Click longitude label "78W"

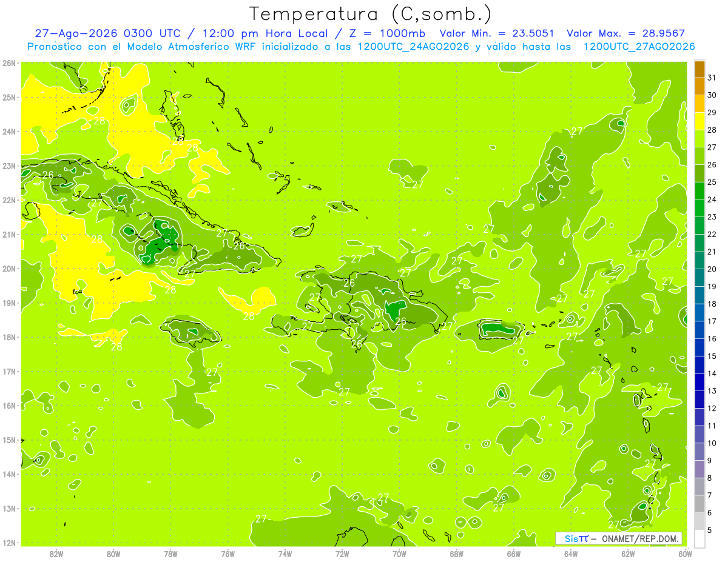tap(170, 554)
